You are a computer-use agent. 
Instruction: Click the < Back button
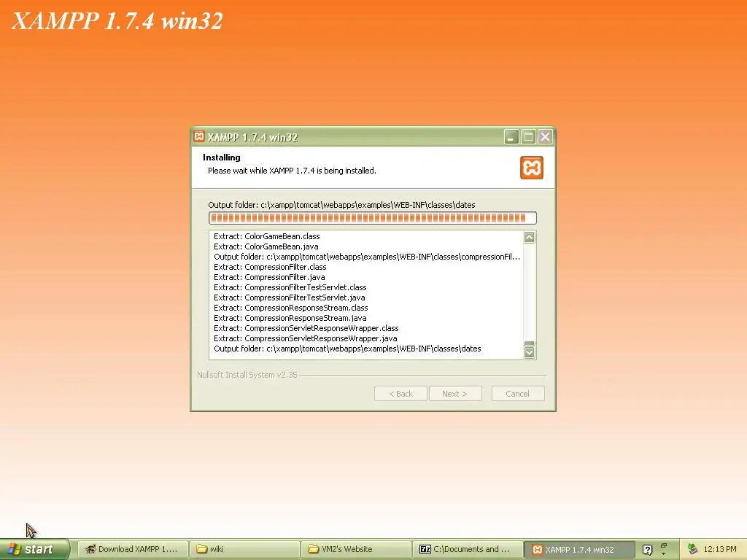(x=400, y=394)
